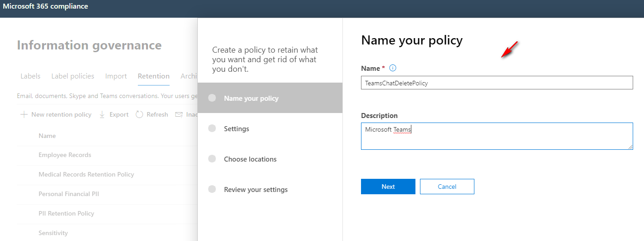This screenshot has height=241, width=644.
Task: Select the Choose locations step circle
Action: tap(212, 159)
